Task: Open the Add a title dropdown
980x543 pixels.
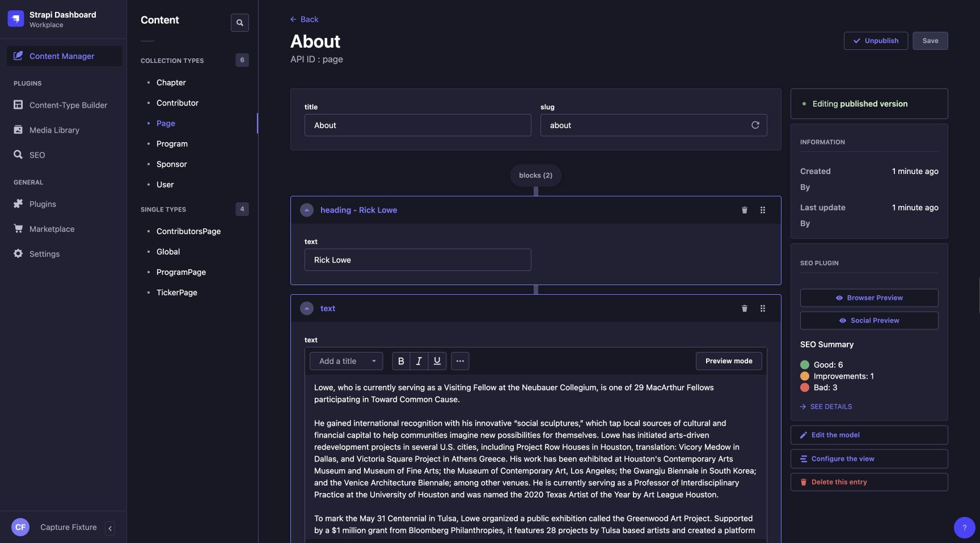Action: coord(346,361)
